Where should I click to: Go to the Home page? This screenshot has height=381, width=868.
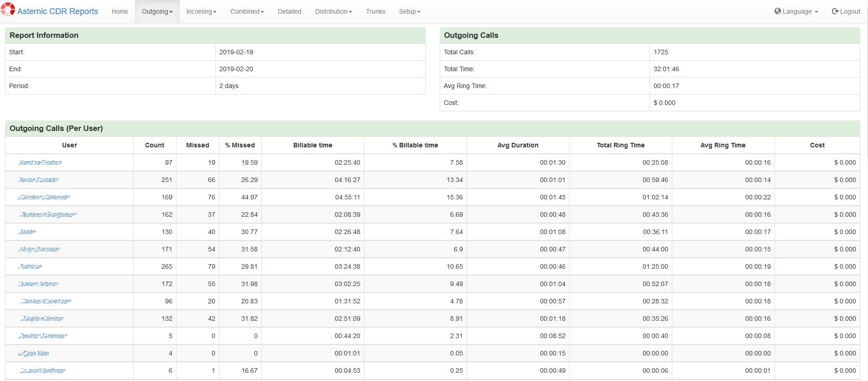[120, 11]
